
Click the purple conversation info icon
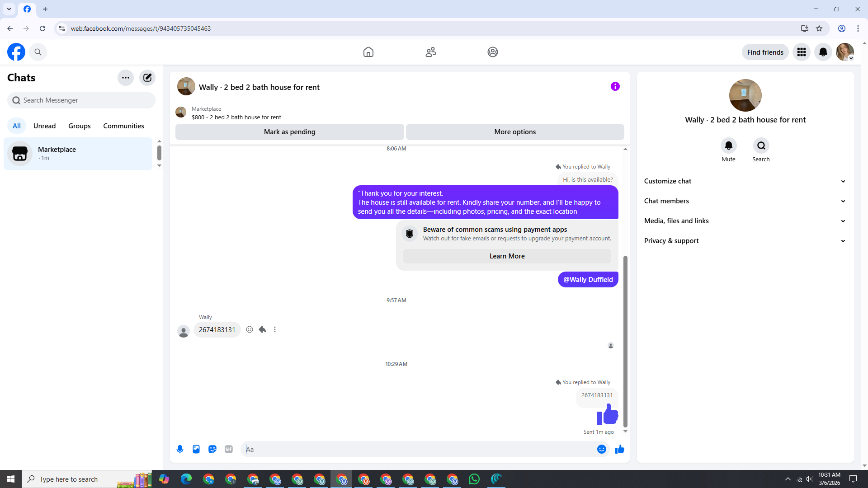pyautogui.click(x=615, y=86)
